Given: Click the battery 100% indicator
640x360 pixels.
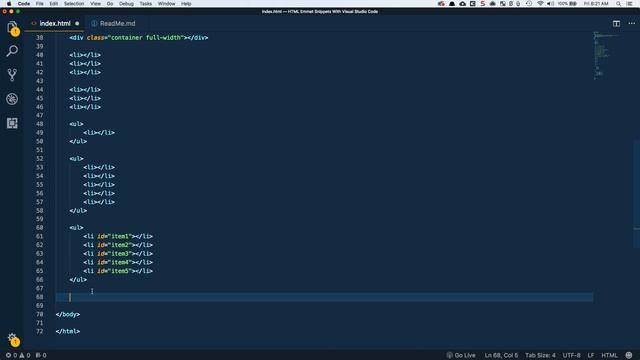Looking at the screenshot, I should click(x=567, y=4).
